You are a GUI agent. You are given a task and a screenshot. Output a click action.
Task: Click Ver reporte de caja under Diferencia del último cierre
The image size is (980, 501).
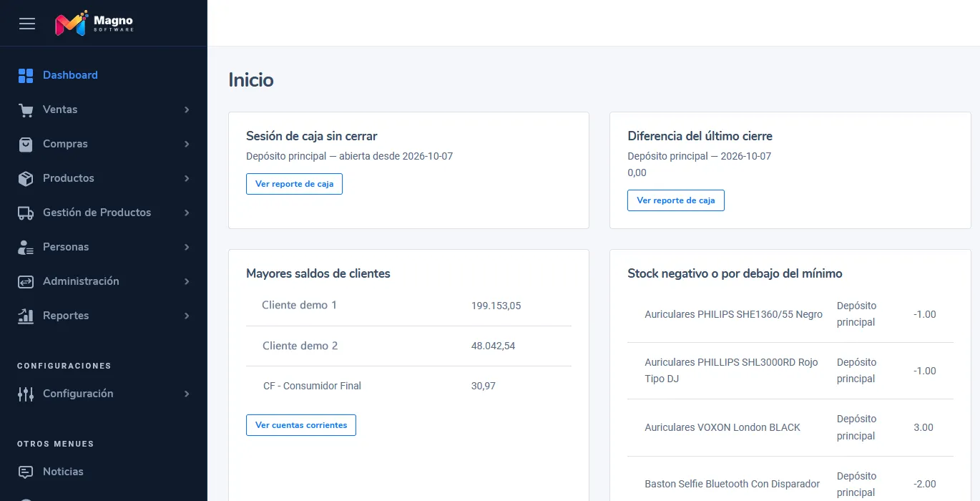pyautogui.click(x=676, y=200)
